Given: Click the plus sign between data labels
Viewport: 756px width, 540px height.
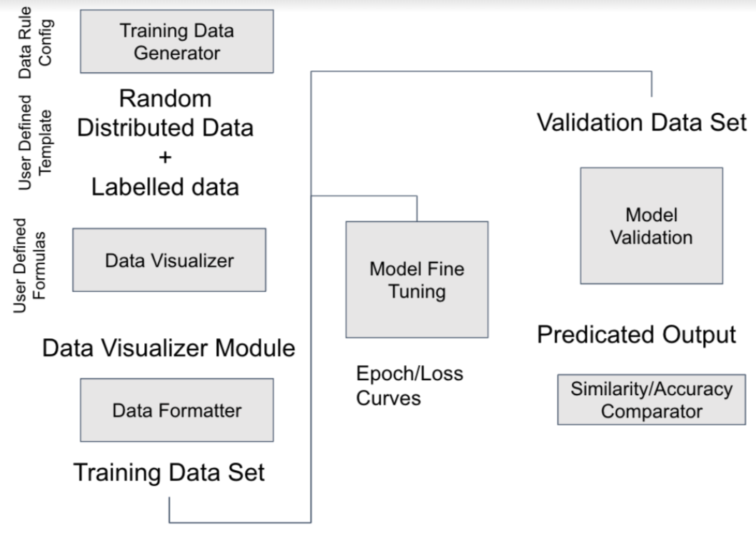Looking at the screenshot, I should (166, 158).
